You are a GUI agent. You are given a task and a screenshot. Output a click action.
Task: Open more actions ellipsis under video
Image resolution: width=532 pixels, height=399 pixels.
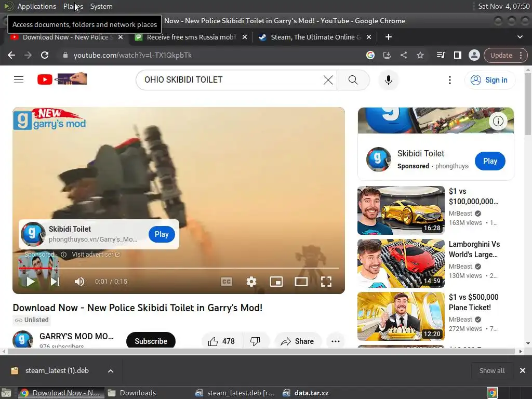(335, 341)
